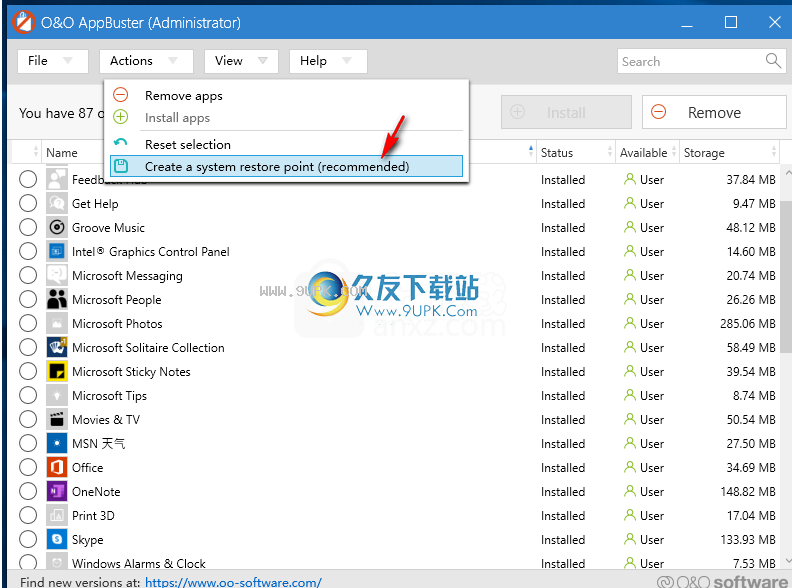Select the Skype radio button
792x588 pixels.
coord(28,539)
